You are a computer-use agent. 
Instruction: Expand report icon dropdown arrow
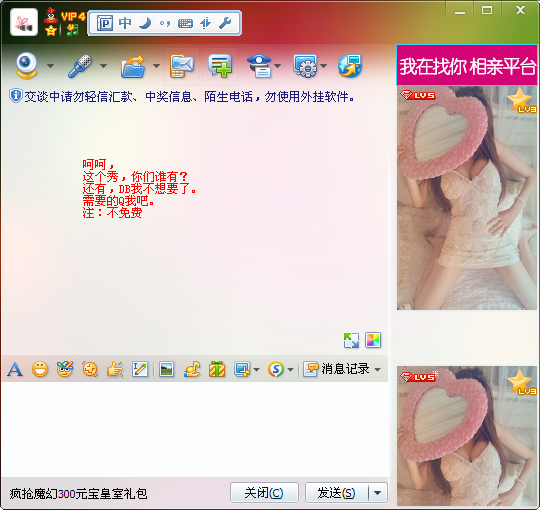[278, 65]
